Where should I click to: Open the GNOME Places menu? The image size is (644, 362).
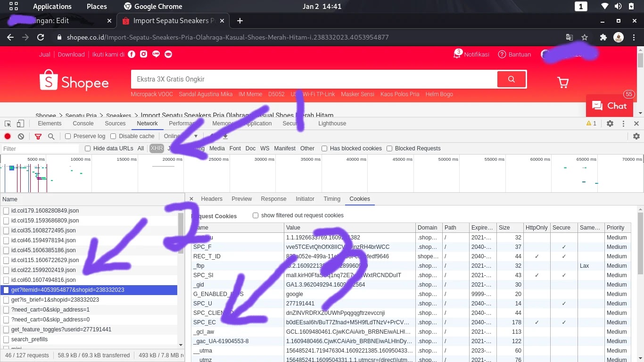pos(97,7)
